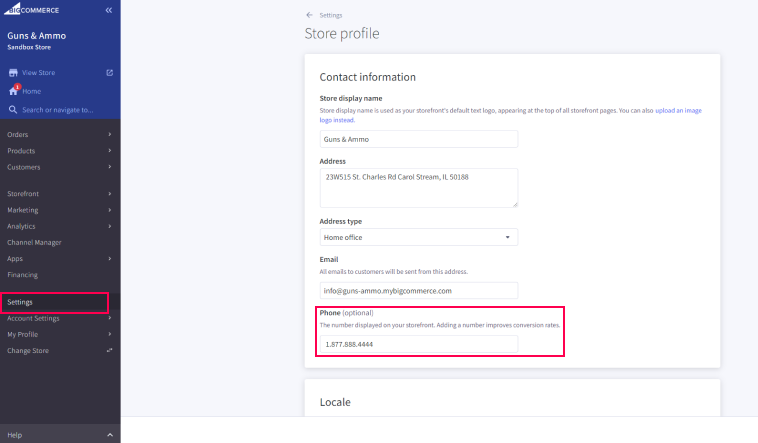
Task: Open Channel Manager in the sidebar
Action: coord(34,242)
